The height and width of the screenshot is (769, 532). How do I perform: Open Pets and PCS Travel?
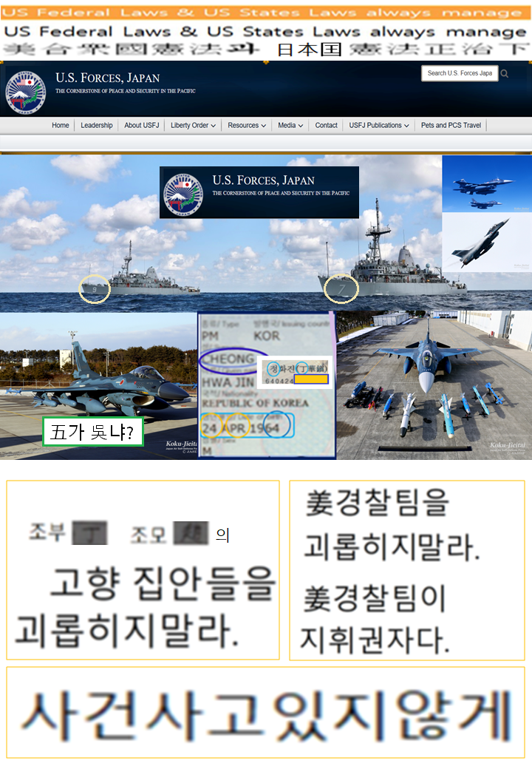[x=451, y=125]
